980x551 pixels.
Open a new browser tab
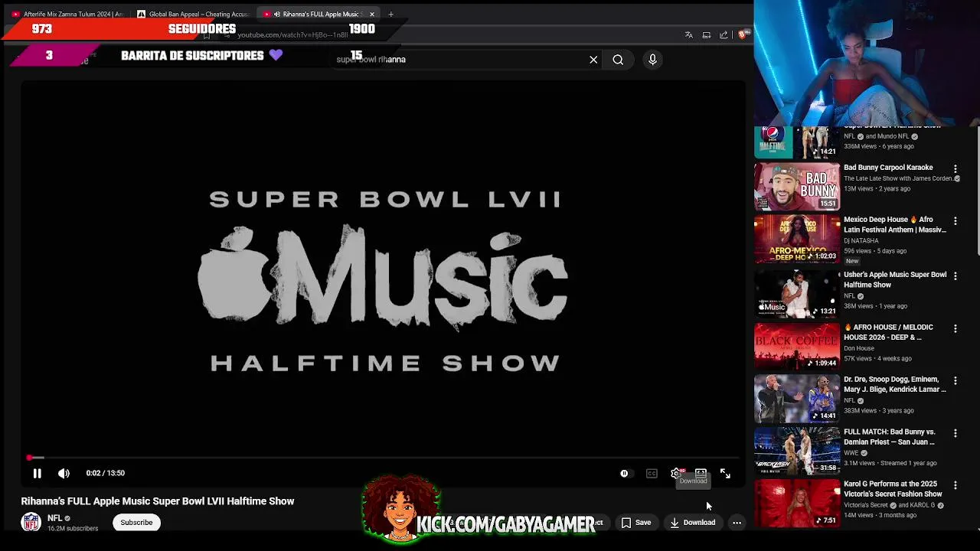coord(390,14)
